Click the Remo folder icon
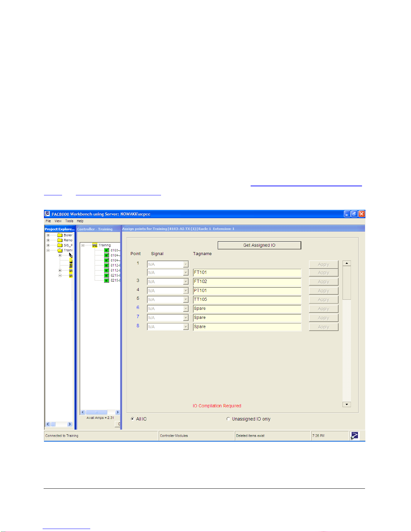The height and width of the screenshot is (532, 411). (60, 240)
